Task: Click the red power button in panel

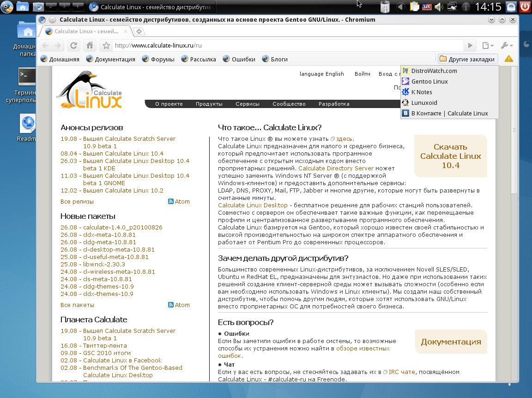Action: [525, 7]
